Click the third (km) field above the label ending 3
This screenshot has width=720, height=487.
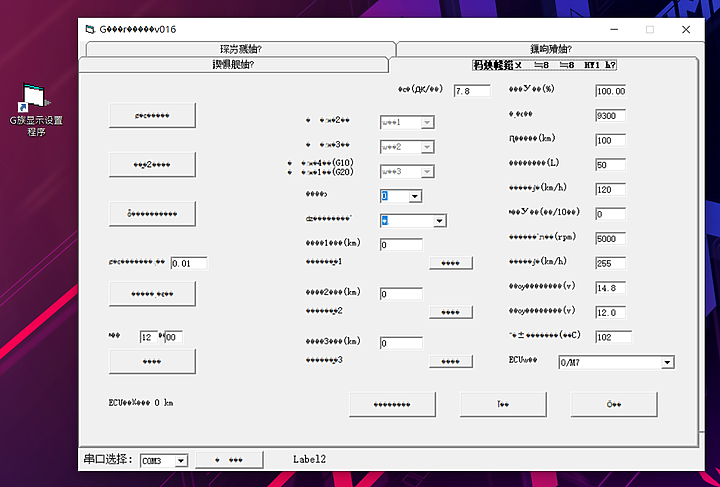401,343
